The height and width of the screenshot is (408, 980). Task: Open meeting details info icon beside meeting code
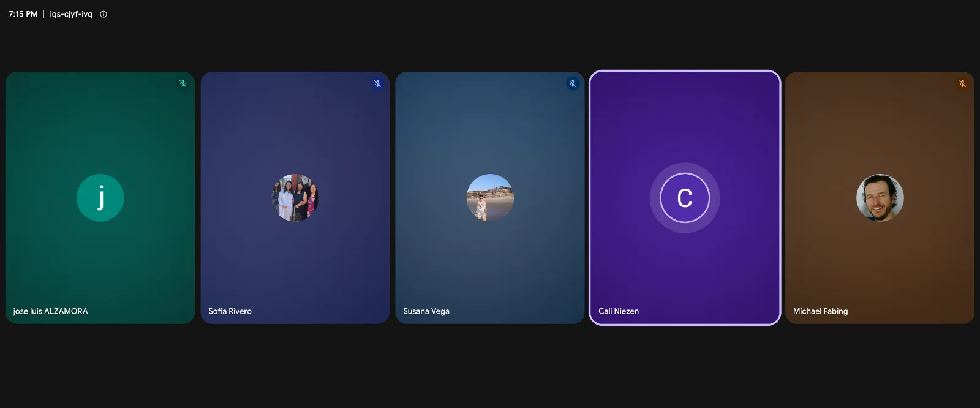click(104, 14)
